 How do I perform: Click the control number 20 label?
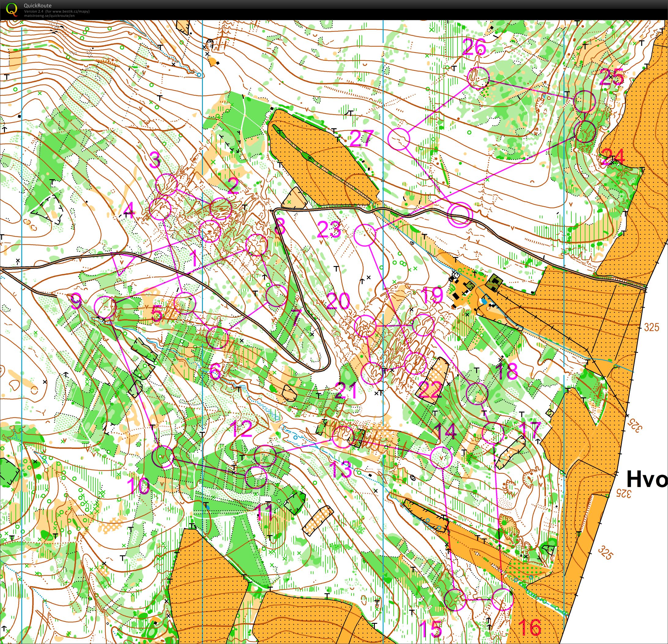[x=338, y=301]
